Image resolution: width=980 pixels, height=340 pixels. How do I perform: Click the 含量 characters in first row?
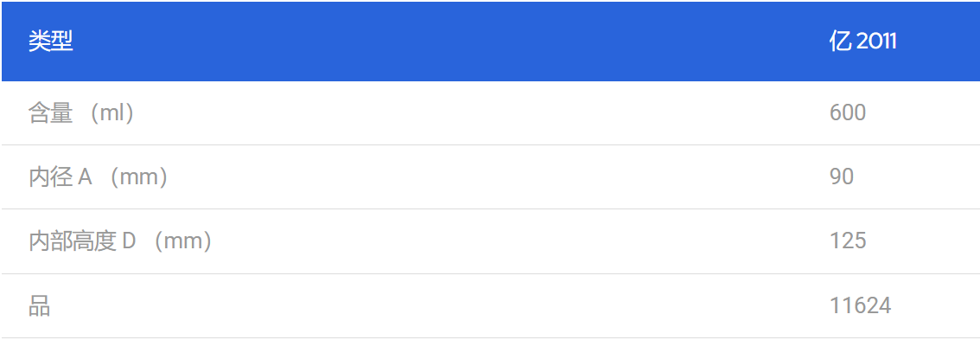(51, 113)
